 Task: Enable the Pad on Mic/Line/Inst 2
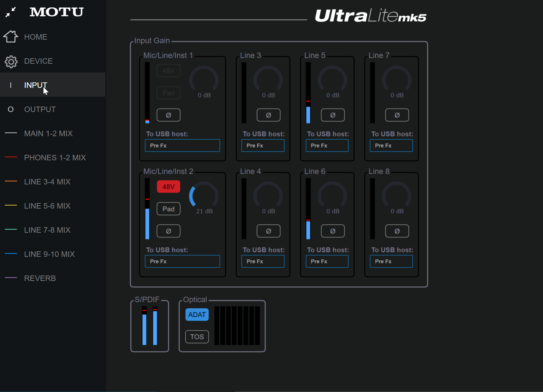click(x=168, y=209)
